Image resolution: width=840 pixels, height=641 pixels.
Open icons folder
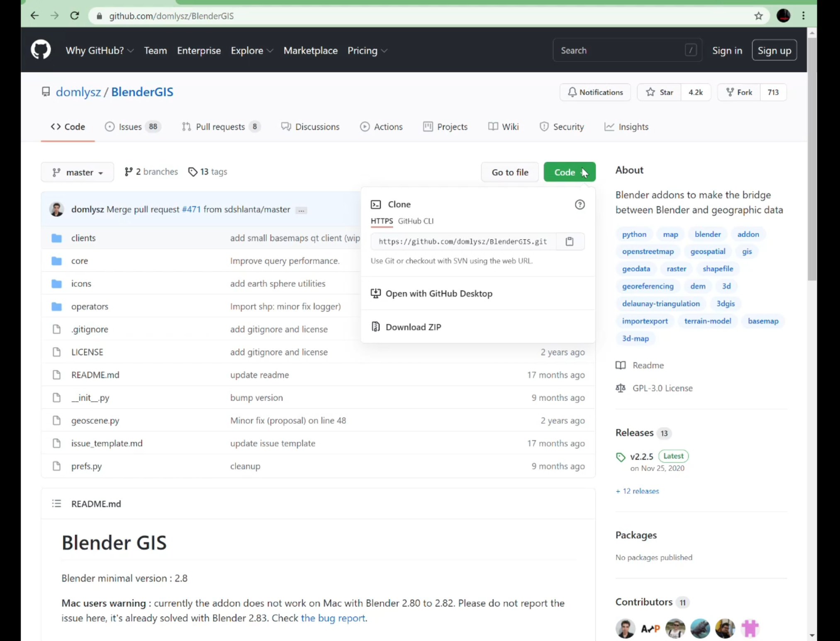(x=81, y=284)
